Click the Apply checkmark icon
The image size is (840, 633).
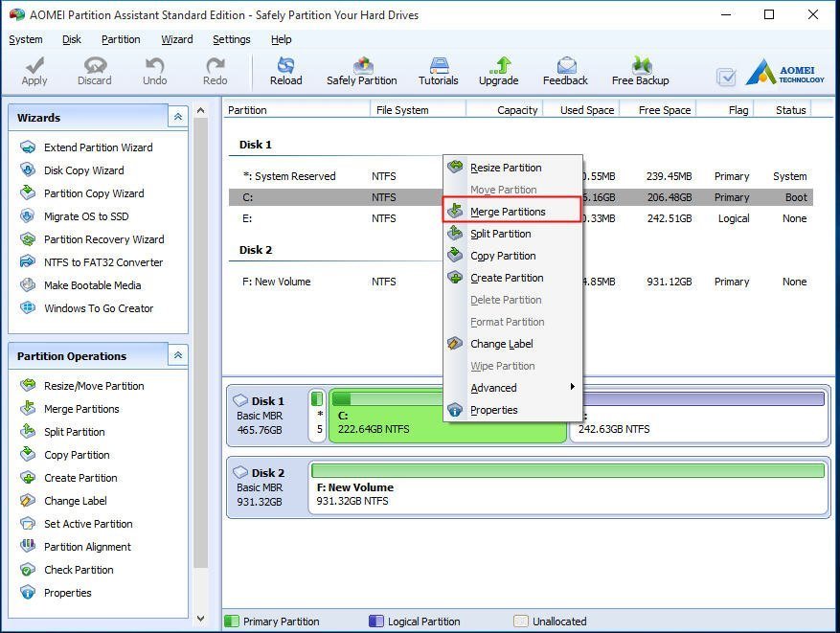(34, 70)
